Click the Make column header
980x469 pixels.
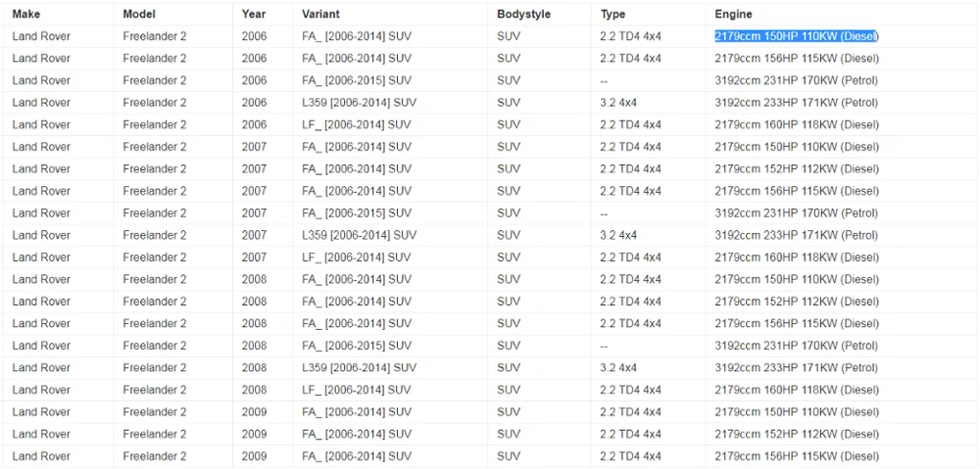click(x=25, y=14)
